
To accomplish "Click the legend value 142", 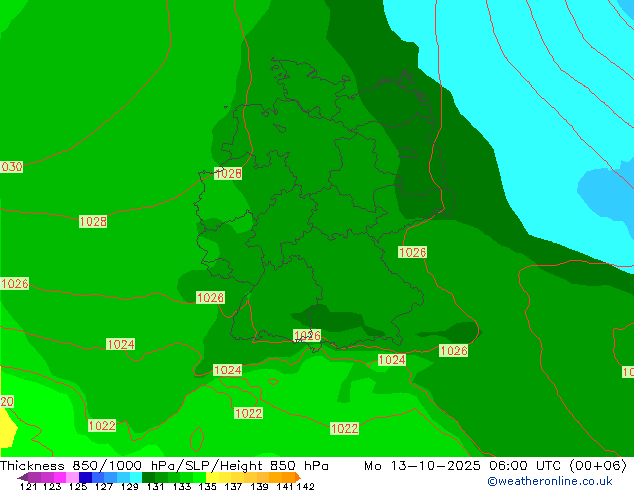I will point(305,486).
